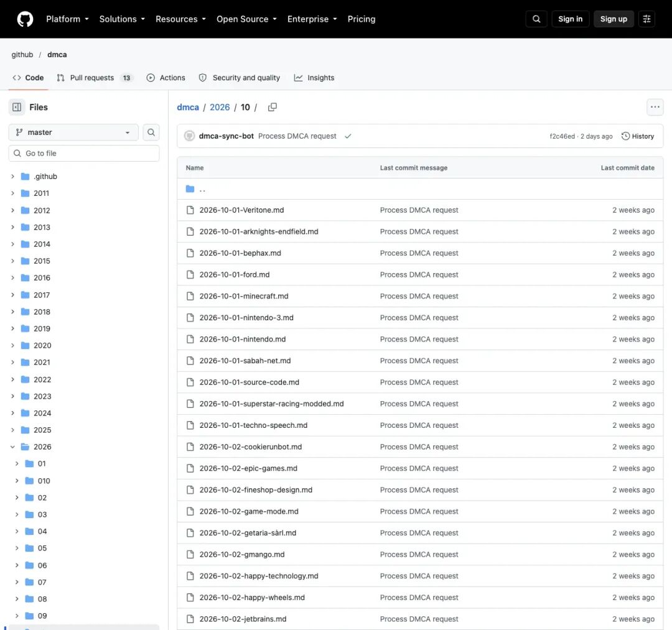Click the 010 folder icon in tree
Screen dimensions: 672x630
pyautogui.click(x=30, y=481)
